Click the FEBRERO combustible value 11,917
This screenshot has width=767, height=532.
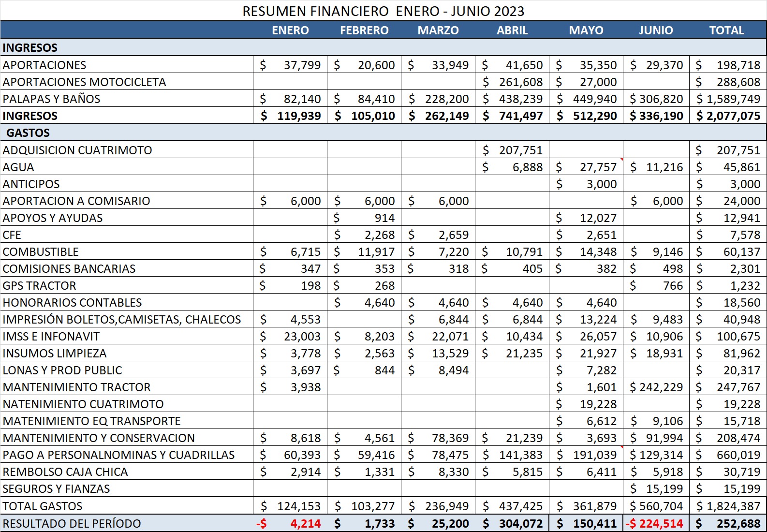tap(376, 251)
